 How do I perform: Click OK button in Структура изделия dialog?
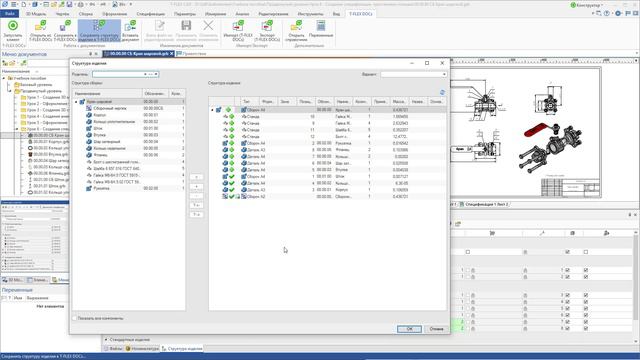point(409,329)
